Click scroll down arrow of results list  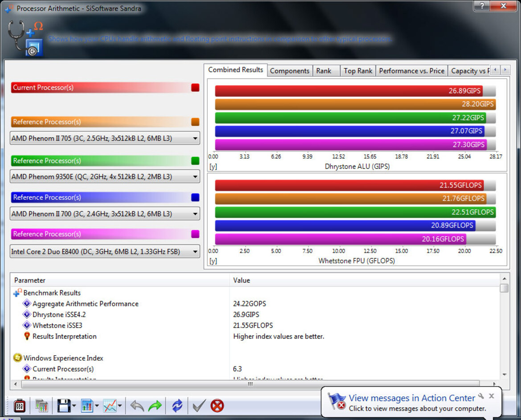pyautogui.click(x=505, y=375)
